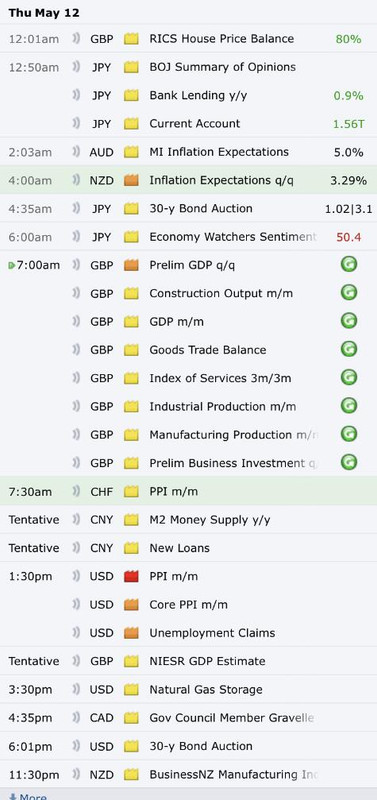Toggle speaker alert for CHF PPI m/m
The height and width of the screenshot is (800, 377).
pos(77,492)
